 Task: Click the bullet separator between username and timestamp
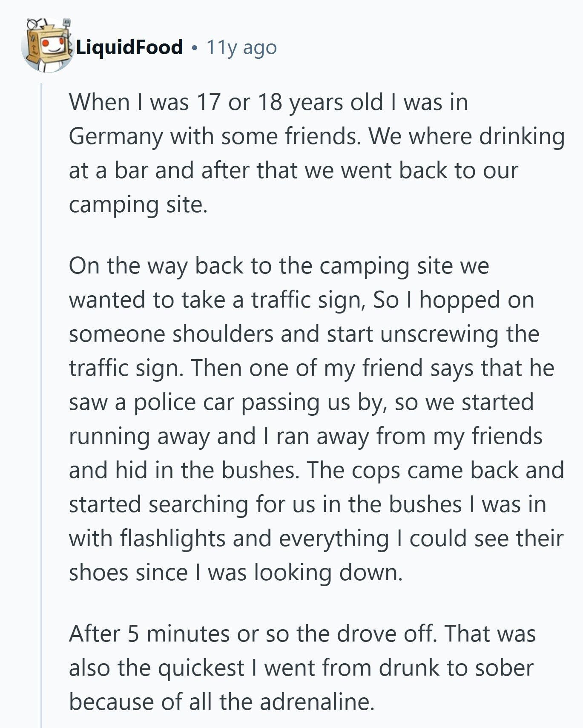tap(195, 48)
